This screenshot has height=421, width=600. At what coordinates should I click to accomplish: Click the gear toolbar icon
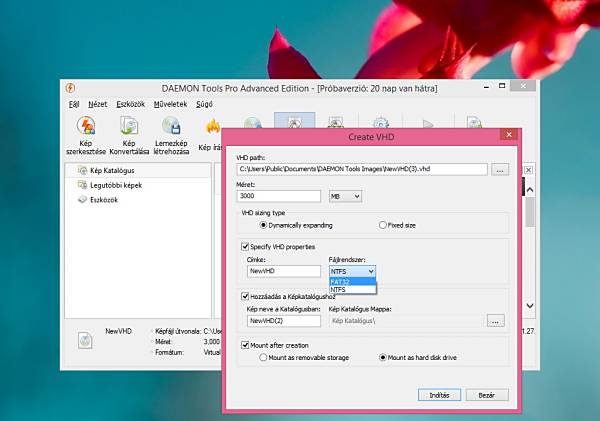tap(381, 123)
